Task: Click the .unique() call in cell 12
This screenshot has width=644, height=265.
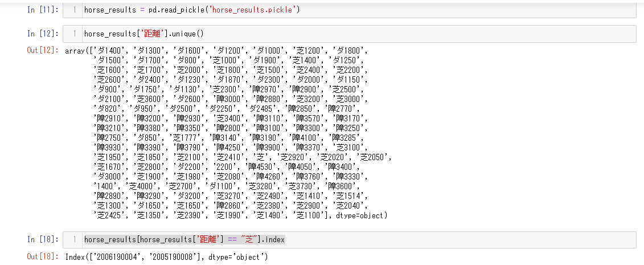Action: point(185,34)
